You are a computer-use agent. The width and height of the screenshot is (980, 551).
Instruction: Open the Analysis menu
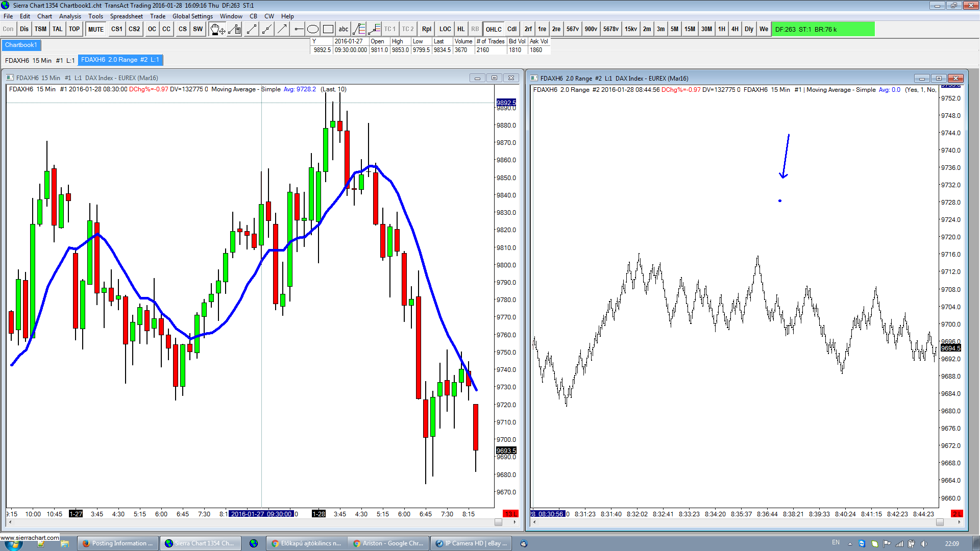coord(70,16)
